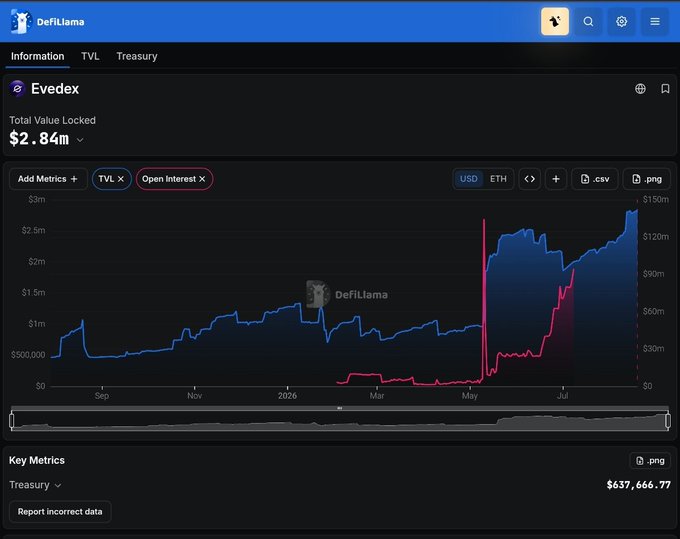Click the Evedex protocol logo

[x=17, y=89]
